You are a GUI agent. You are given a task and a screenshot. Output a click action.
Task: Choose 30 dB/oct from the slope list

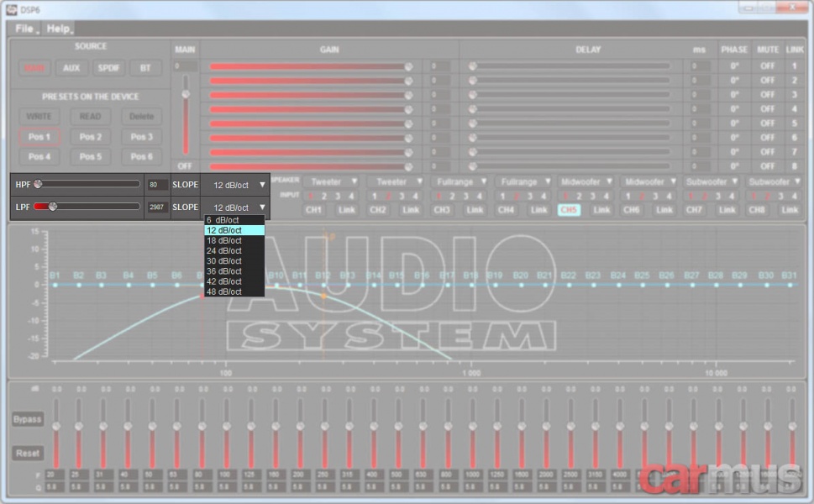(234, 261)
